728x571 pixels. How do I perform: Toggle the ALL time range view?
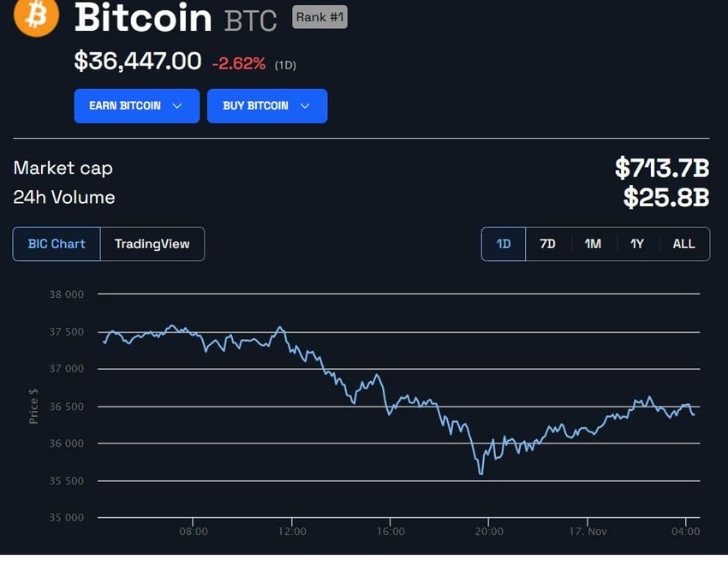pos(683,244)
